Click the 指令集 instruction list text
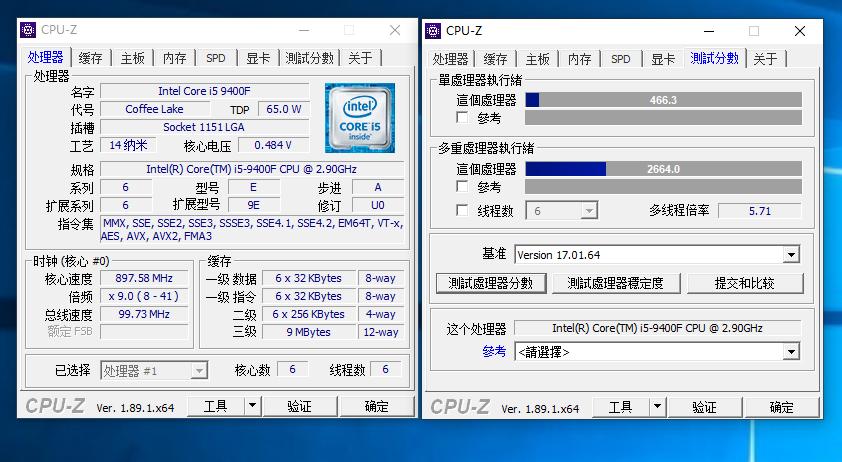This screenshot has height=462, width=842. click(252, 229)
